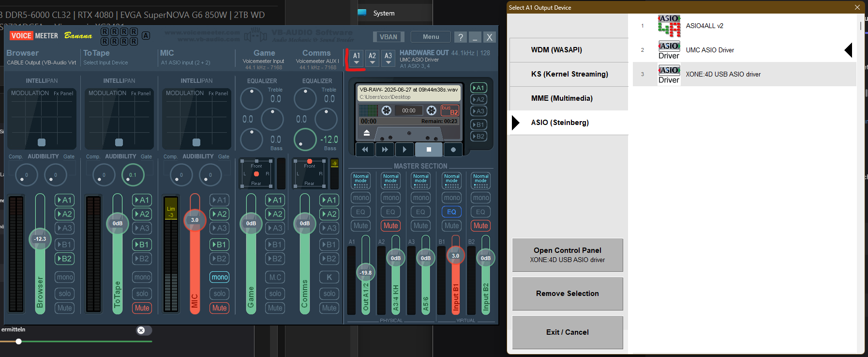Image resolution: width=868 pixels, height=357 pixels.
Task: Toggle MIC strip mono button
Action: [219, 277]
